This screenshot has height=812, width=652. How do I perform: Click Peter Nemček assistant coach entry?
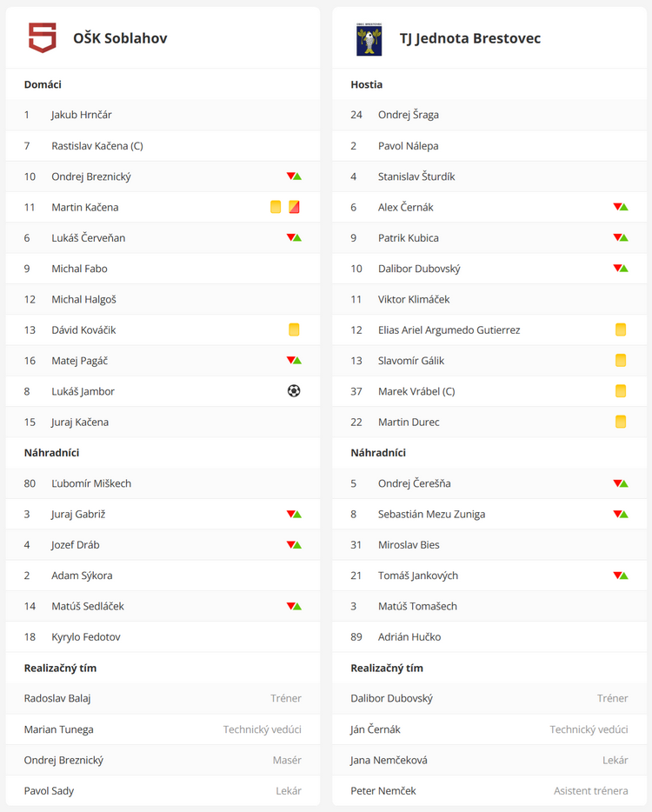[x=383, y=790]
